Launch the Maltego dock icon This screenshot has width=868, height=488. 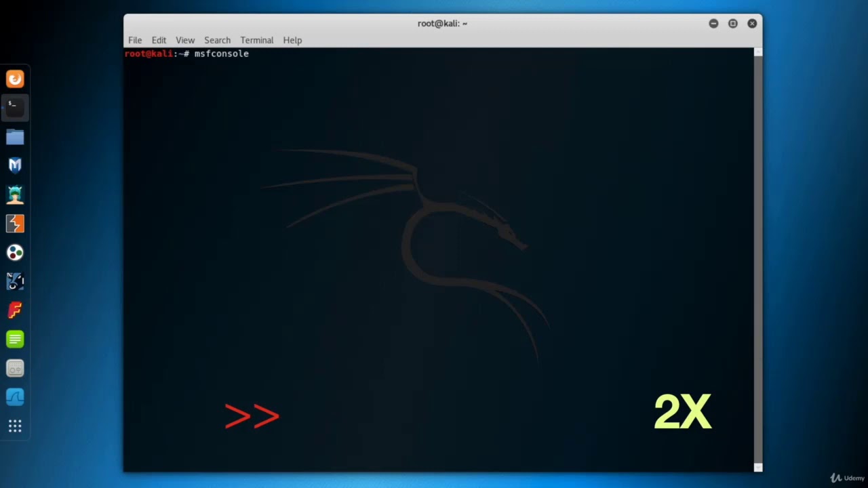[15, 281]
